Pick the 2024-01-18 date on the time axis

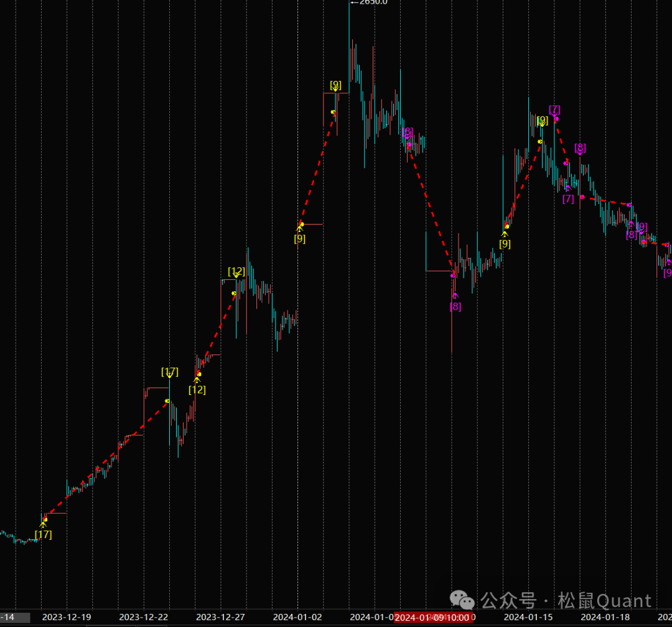605,618
